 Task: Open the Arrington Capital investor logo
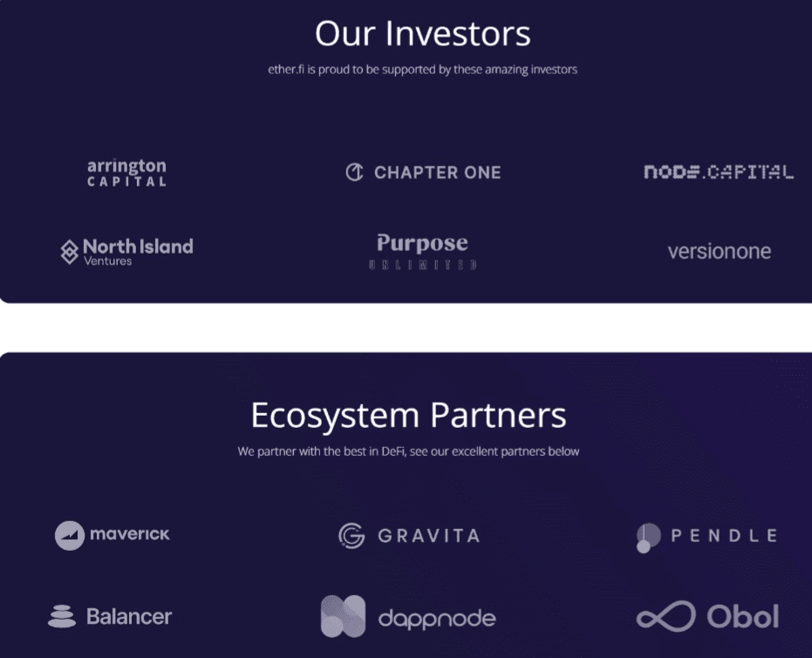click(x=126, y=173)
